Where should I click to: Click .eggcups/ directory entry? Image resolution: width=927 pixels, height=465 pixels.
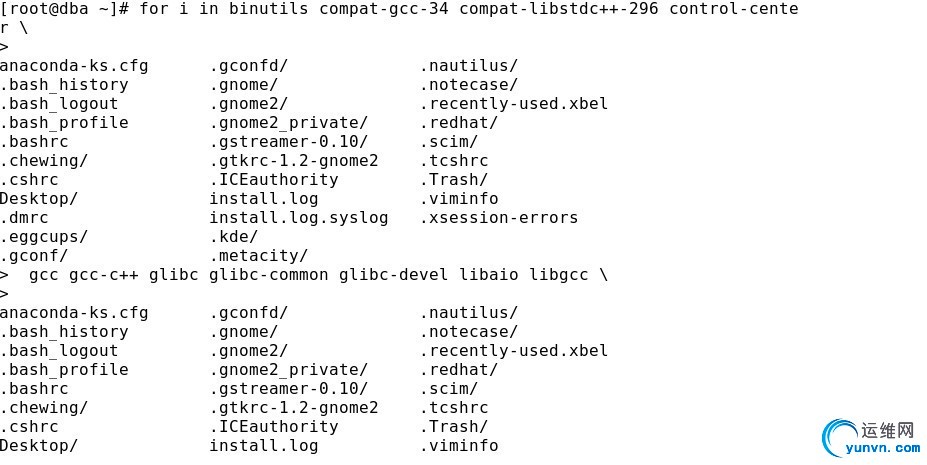tap(44, 237)
